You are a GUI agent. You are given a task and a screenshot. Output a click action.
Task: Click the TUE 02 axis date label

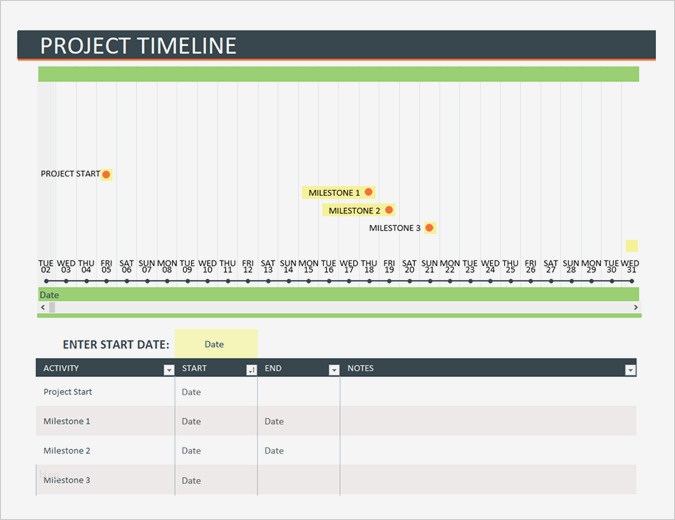point(46,266)
